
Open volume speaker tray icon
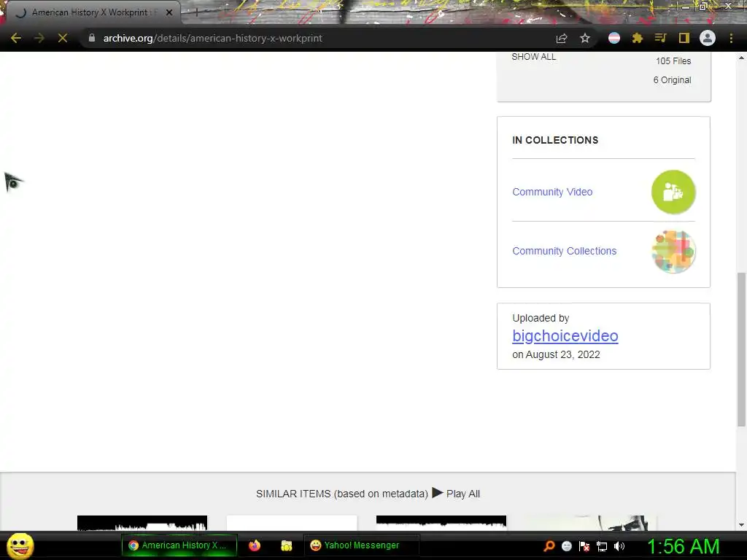pos(619,546)
